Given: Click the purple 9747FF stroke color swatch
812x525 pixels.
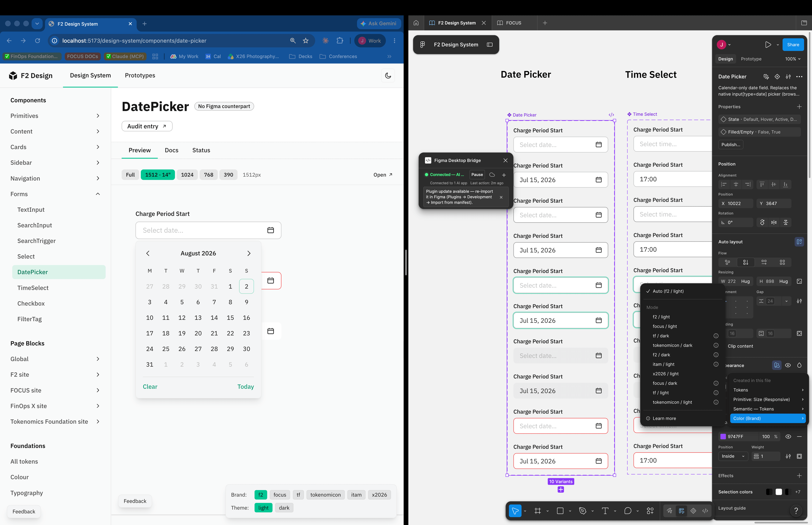Looking at the screenshot, I should (723, 436).
